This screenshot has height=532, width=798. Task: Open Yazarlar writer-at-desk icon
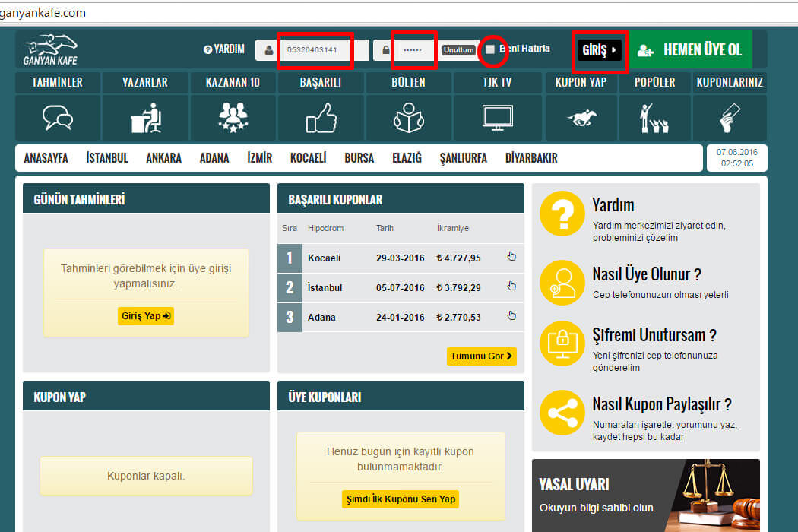(x=146, y=118)
